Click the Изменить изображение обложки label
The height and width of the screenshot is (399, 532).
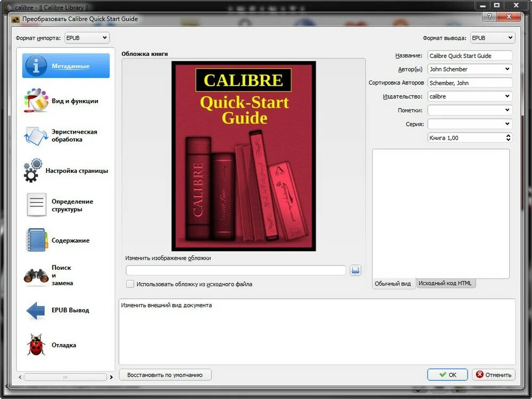(168, 258)
